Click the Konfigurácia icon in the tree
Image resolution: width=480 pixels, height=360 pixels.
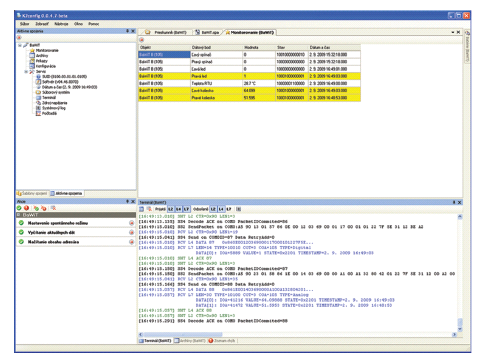pos(32,66)
